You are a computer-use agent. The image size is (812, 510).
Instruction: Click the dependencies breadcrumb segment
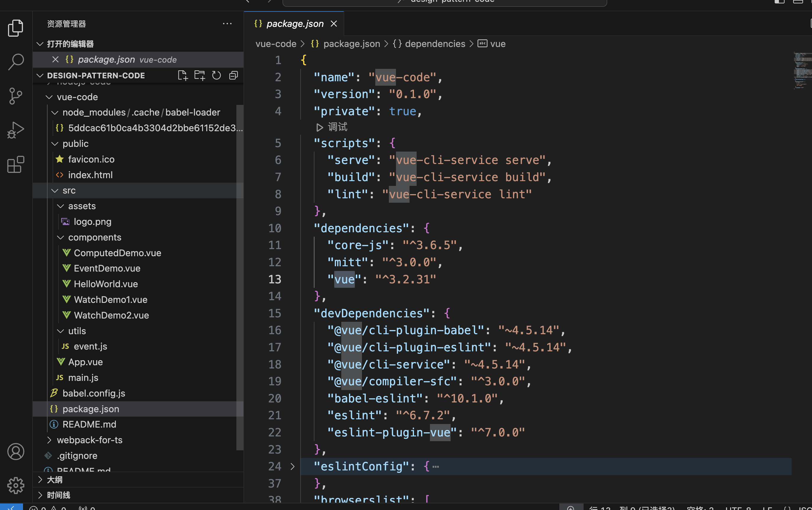429,44
